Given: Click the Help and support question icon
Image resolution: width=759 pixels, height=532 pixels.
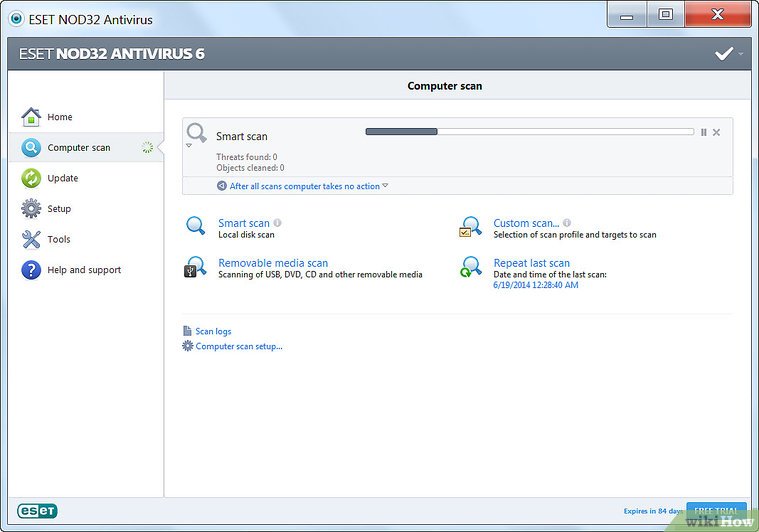Looking at the screenshot, I should (x=31, y=270).
